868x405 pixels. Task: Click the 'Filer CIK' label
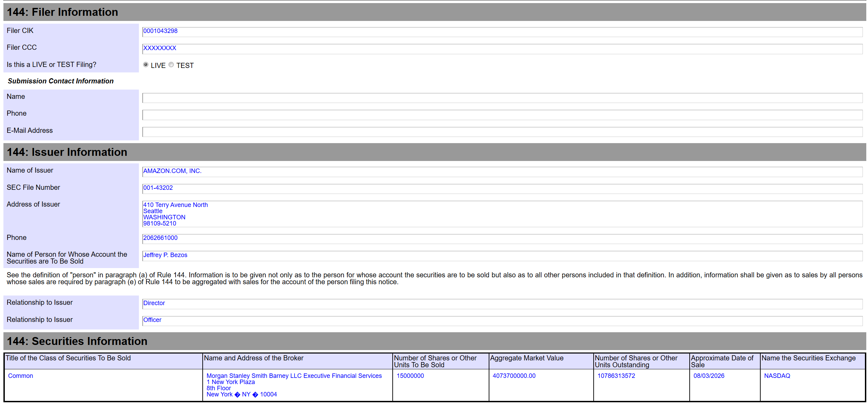[x=20, y=31]
